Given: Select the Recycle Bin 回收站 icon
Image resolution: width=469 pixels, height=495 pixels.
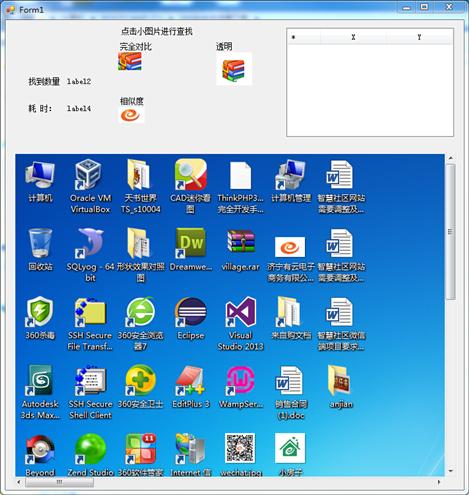Looking at the screenshot, I should 40,243.
